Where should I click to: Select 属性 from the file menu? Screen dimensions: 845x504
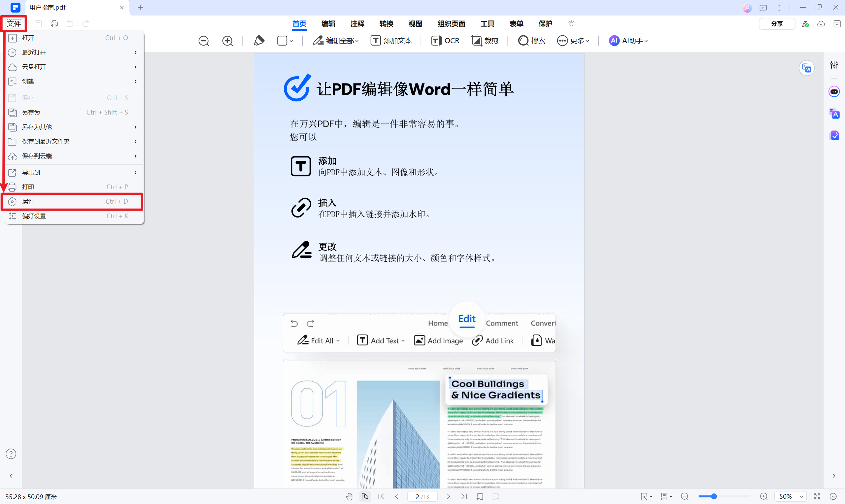pos(28,201)
